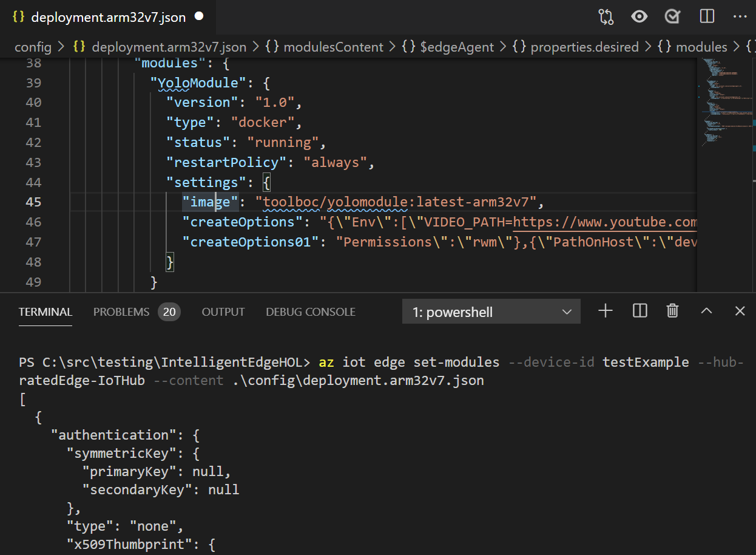The width and height of the screenshot is (756, 555).
Task: Click the "restartPolicy" key on line 43
Action: click(226, 162)
